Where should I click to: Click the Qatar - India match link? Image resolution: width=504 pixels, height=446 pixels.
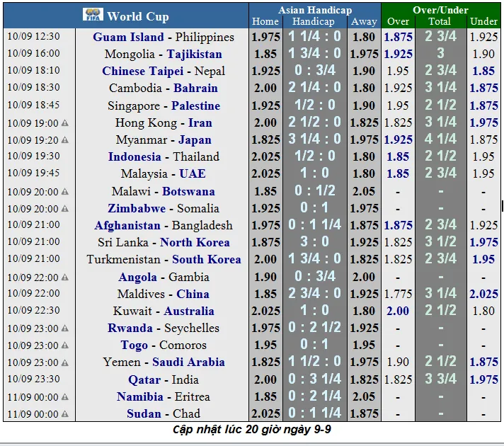click(x=164, y=379)
